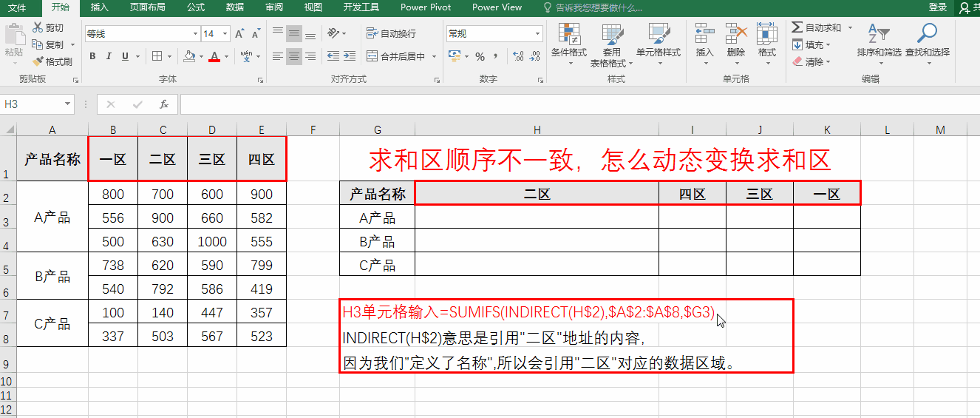
Task: Click the fill color paint bucket
Action: coord(189,56)
